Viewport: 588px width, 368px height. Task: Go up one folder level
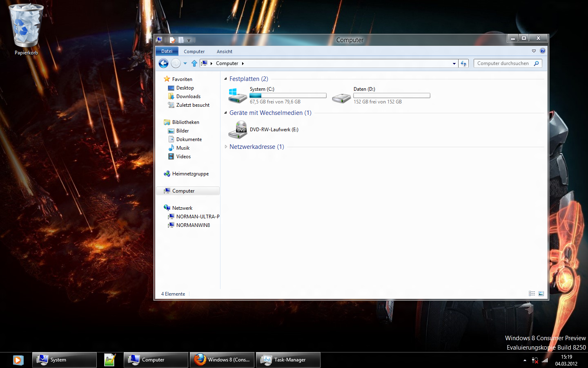(194, 63)
